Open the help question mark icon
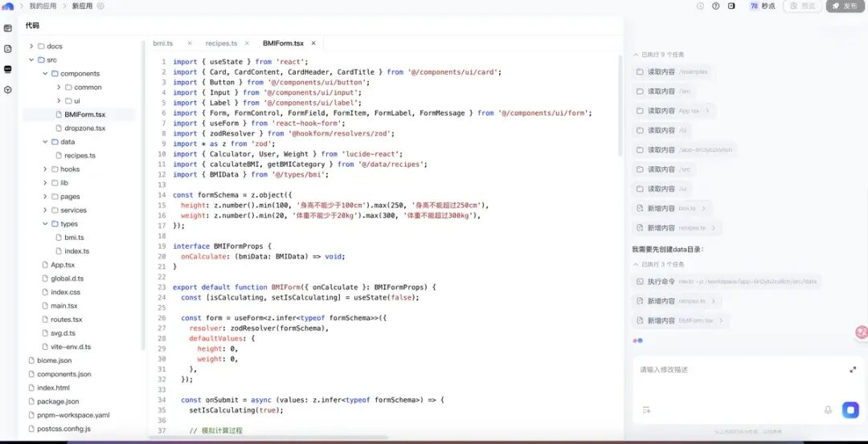 [x=716, y=6]
